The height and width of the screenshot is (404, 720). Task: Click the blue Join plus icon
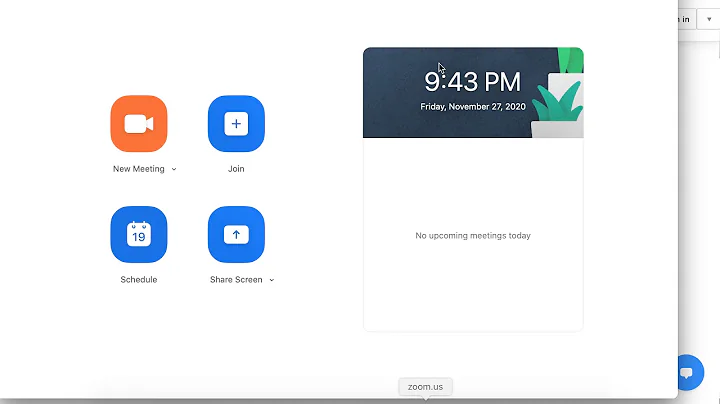(236, 123)
